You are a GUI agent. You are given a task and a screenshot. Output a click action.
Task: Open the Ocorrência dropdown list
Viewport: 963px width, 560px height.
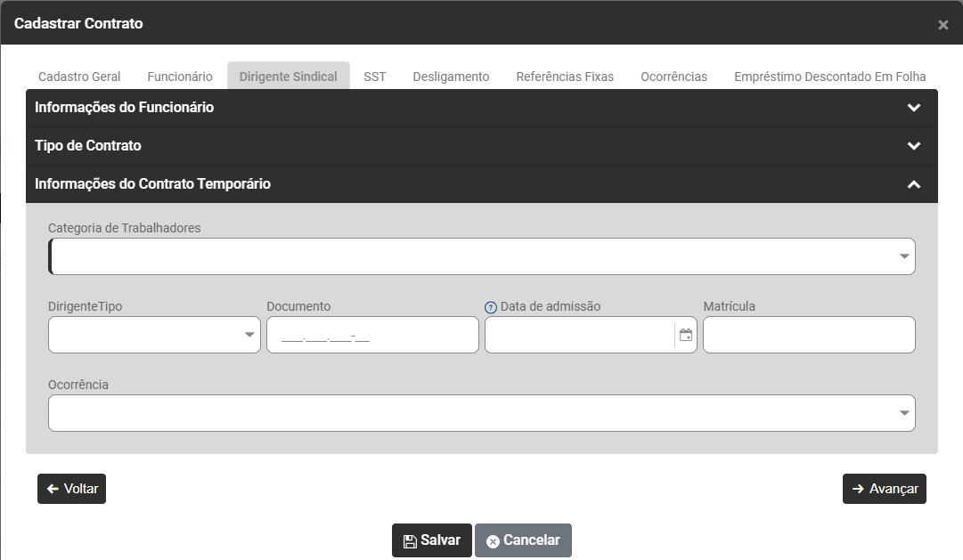[x=481, y=412]
